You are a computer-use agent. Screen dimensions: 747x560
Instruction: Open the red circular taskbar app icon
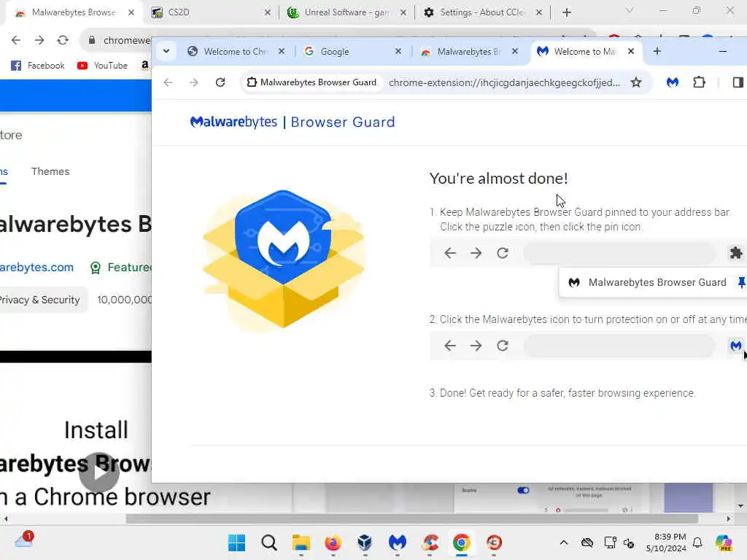point(494,542)
